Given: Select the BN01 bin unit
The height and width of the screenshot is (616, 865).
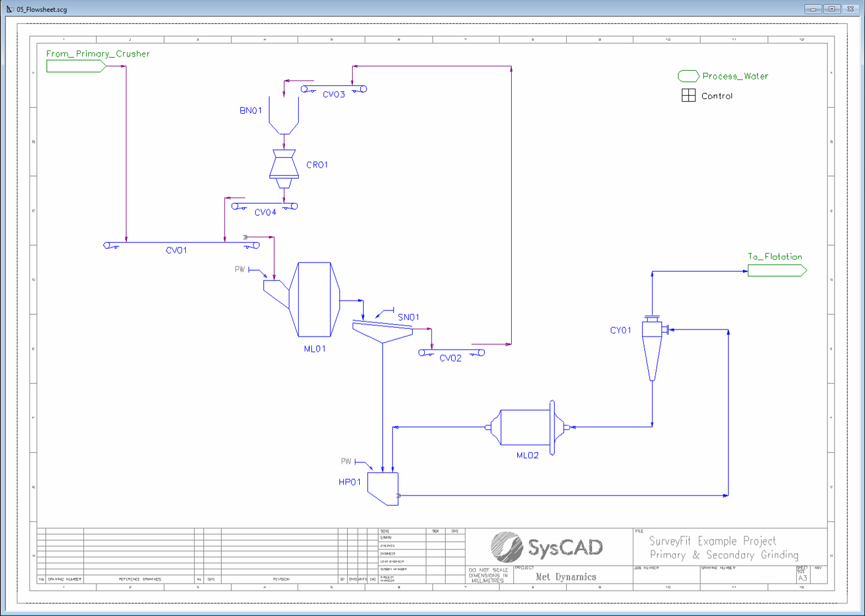Looking at the screenshot, I should pyautogui.click(x=283, y=117).
